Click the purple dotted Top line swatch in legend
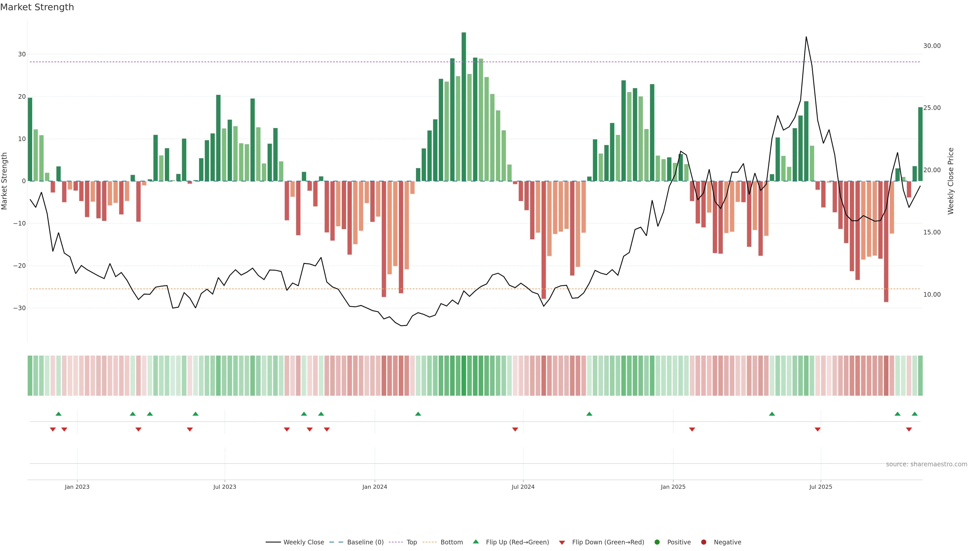Image resolution: width=980 pixels, height=551 pixels. tap(396, 542)
